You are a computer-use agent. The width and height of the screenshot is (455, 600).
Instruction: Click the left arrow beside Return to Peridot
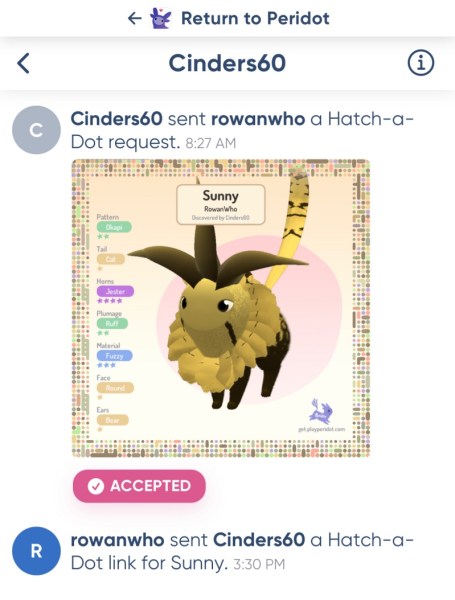coord(135,18)
